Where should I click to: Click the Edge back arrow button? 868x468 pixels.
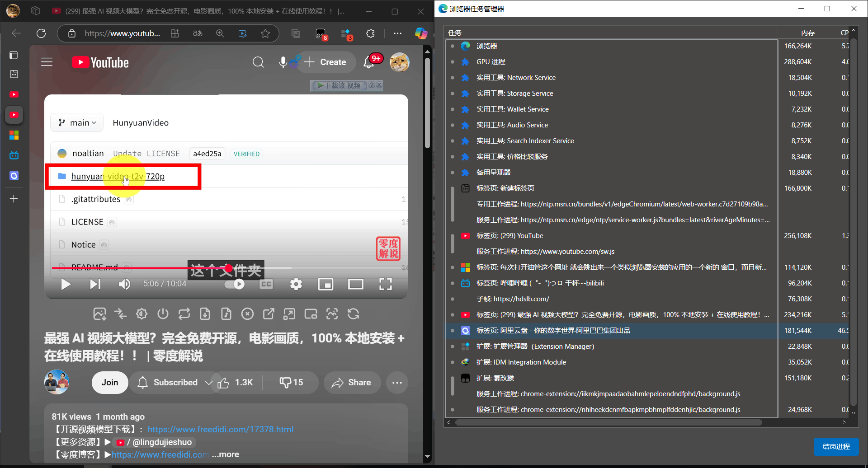click(x=16, y=33)
